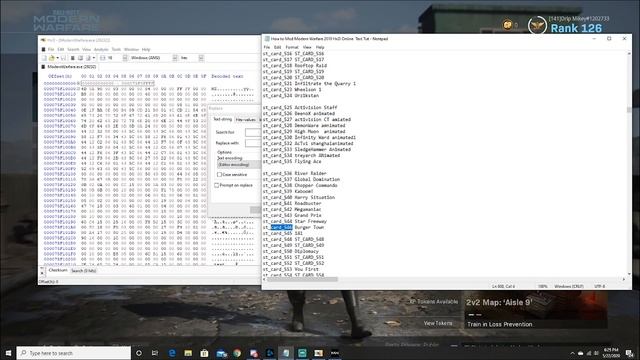Viewport: 640px width, 360px height.
Task: Select the ModernWarfare.exe document tab
Action: [x=69, y=67]
